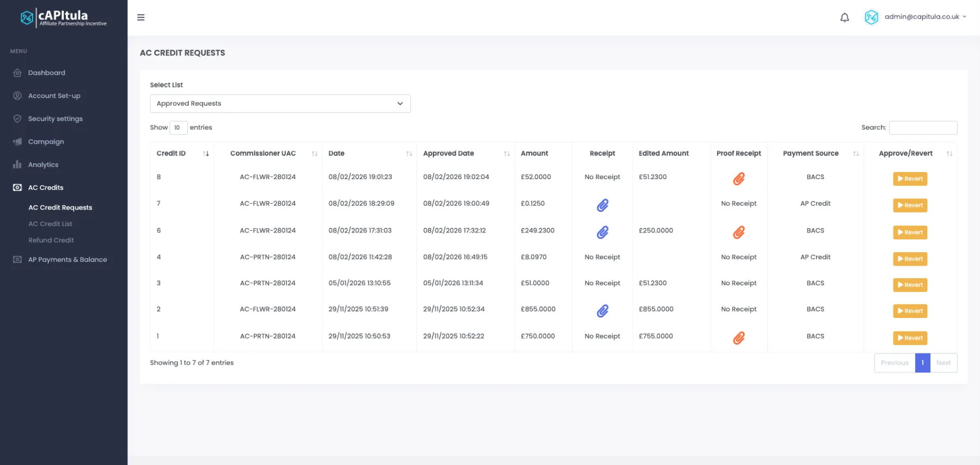
Task: Open Security settings menu
Action: tap(56, 119)
